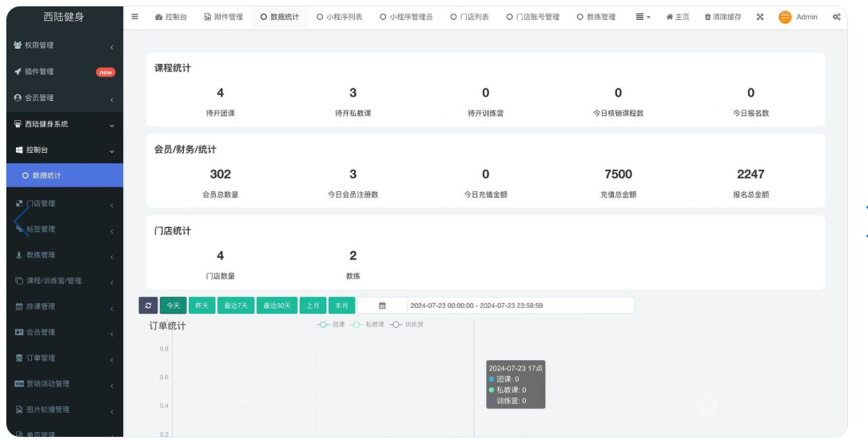This screenshot has width=868, height=440.
Task: Click the 插件管理 rocket icon
Action: [17, 71]
